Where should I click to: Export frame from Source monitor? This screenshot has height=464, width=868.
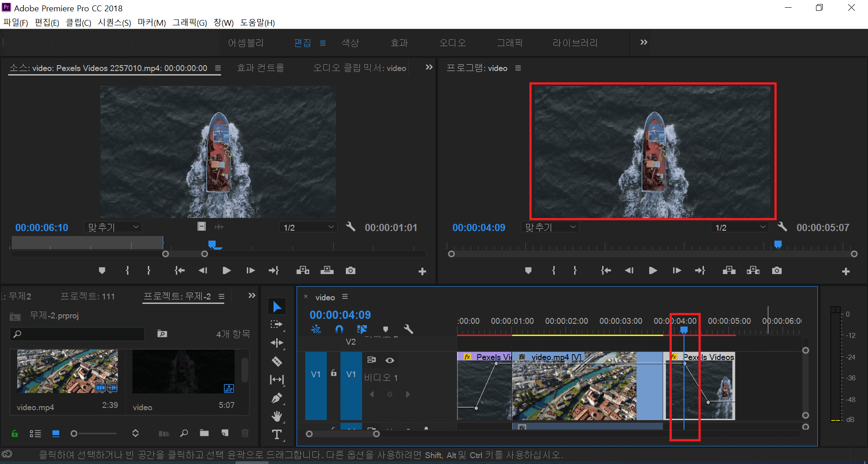coord(350,270)
